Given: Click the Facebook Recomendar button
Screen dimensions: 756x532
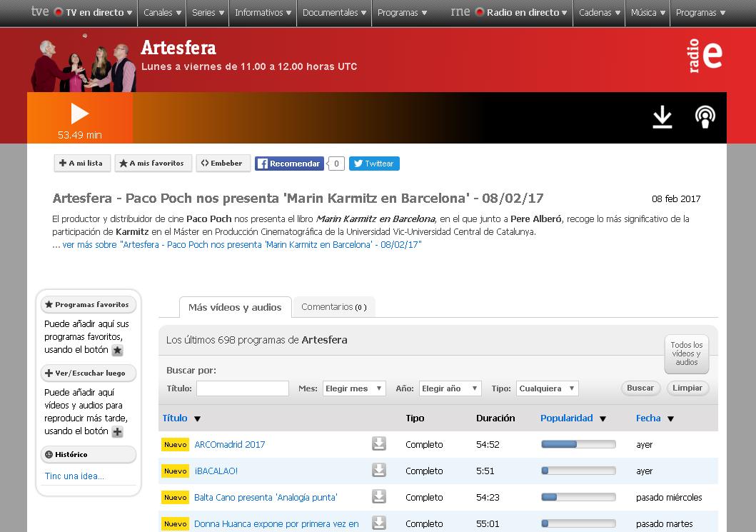Looking at the screenshot, I should pyautogui.click(x=289, y=164).
